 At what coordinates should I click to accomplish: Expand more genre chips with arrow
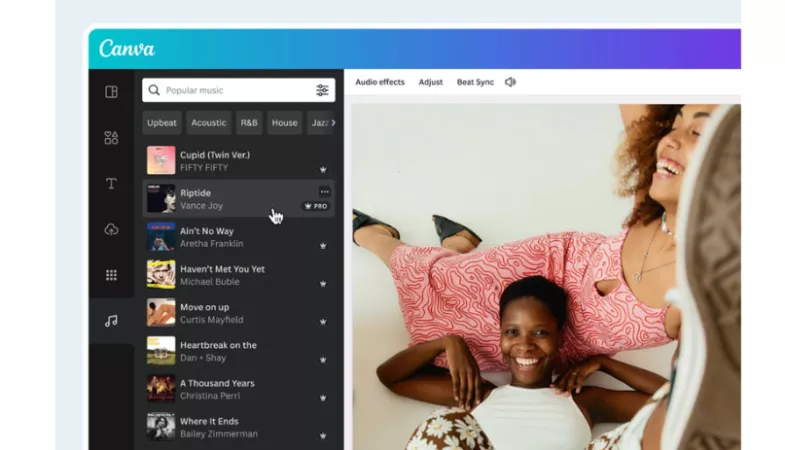[333, 123]
